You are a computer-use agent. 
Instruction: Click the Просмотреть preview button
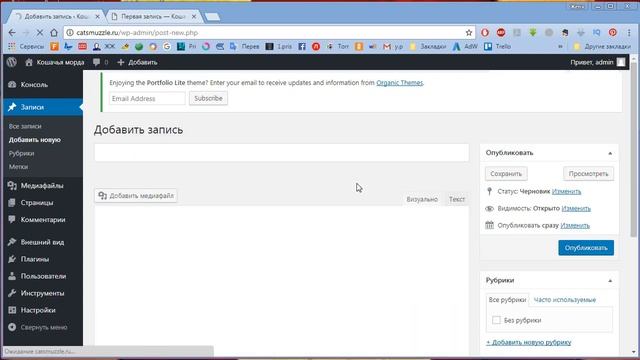(x=589, y=174)
